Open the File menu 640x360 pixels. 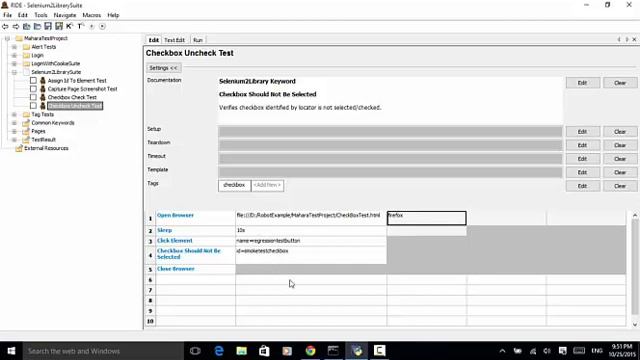click(x=7, y=15)
